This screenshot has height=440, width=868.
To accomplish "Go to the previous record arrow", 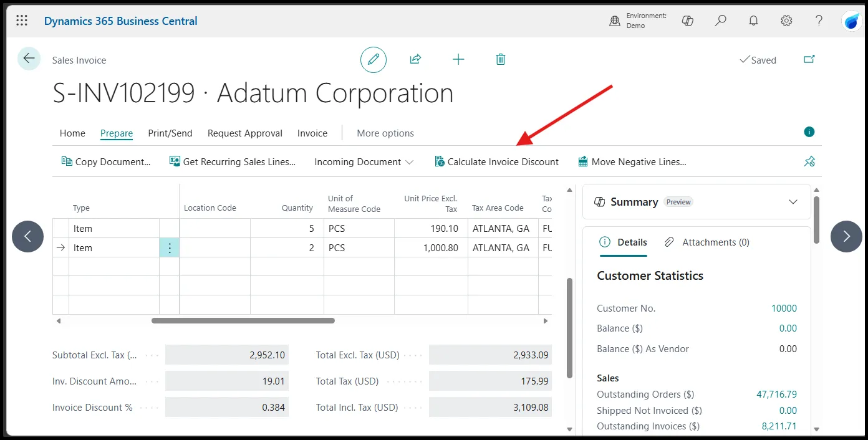I will coord(27,236).
